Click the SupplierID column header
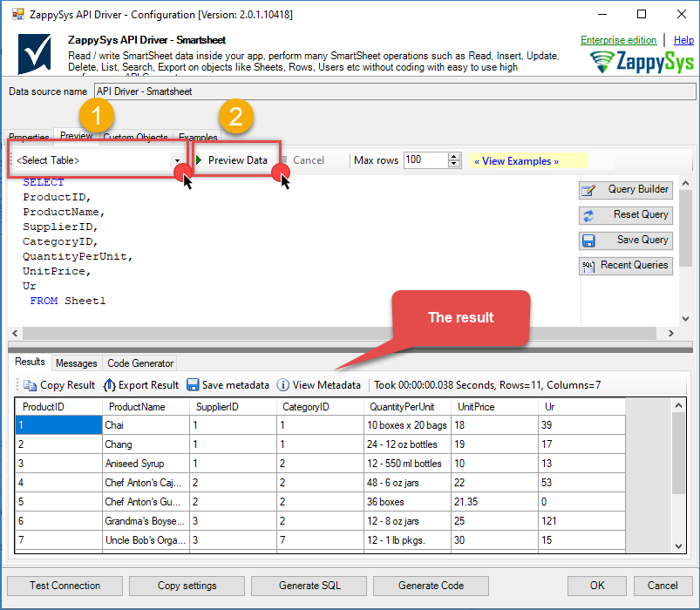Viewport: 700px width, 610px height. [x=233, y=406]
